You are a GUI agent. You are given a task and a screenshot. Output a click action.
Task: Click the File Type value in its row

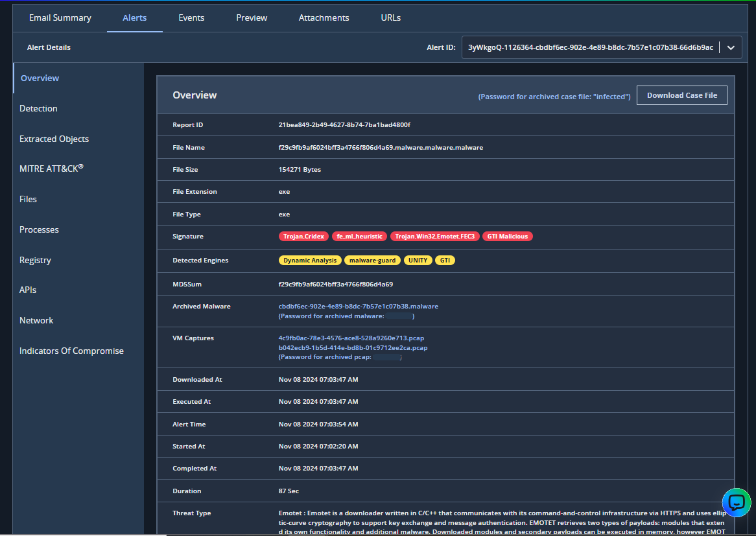click(284, 215)
